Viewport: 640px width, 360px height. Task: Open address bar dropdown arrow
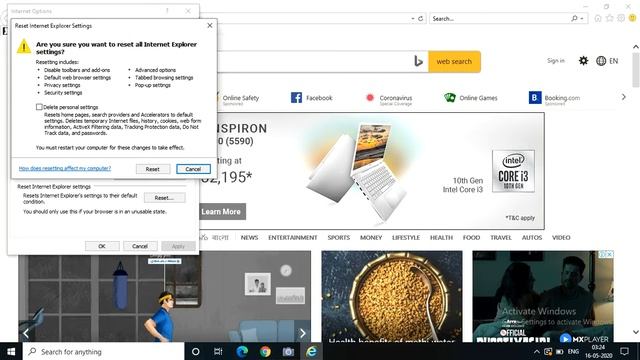[x=413, y=19]
